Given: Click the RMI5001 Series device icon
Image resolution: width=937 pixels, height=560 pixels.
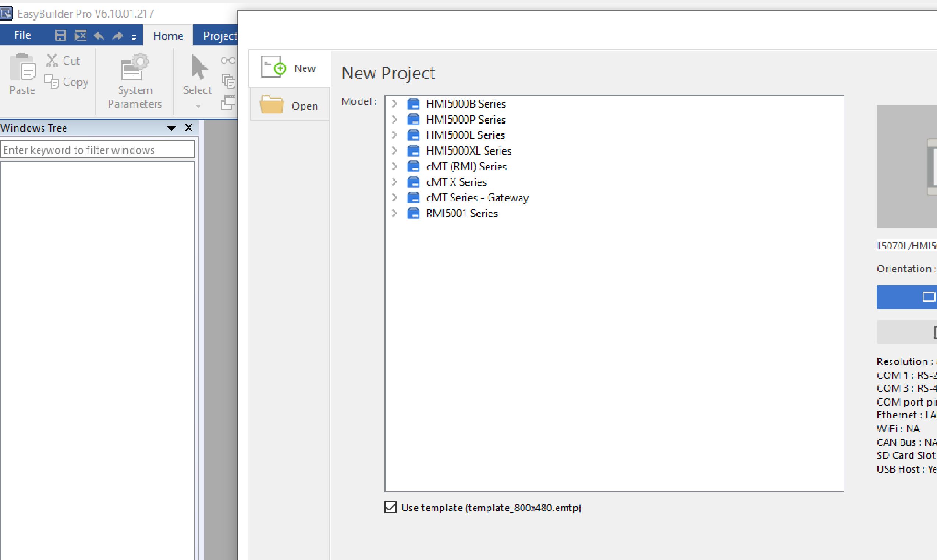Looking at the screenshot, I should (x=414, y=214).
